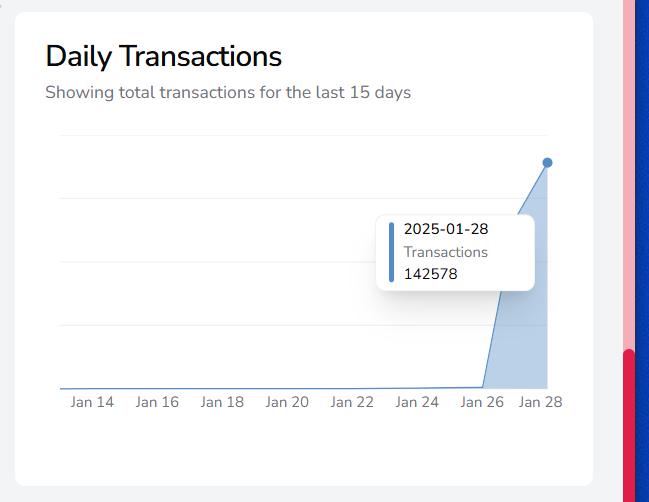Click the Jan 20 axis label
The width and height of the screenshot is (649, 502).
pos(287,402)
